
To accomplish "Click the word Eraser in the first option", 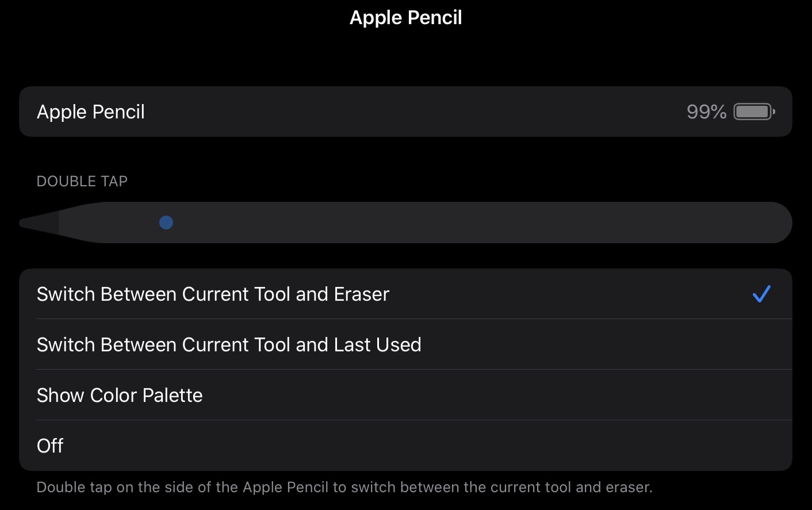I will point(362,294).
